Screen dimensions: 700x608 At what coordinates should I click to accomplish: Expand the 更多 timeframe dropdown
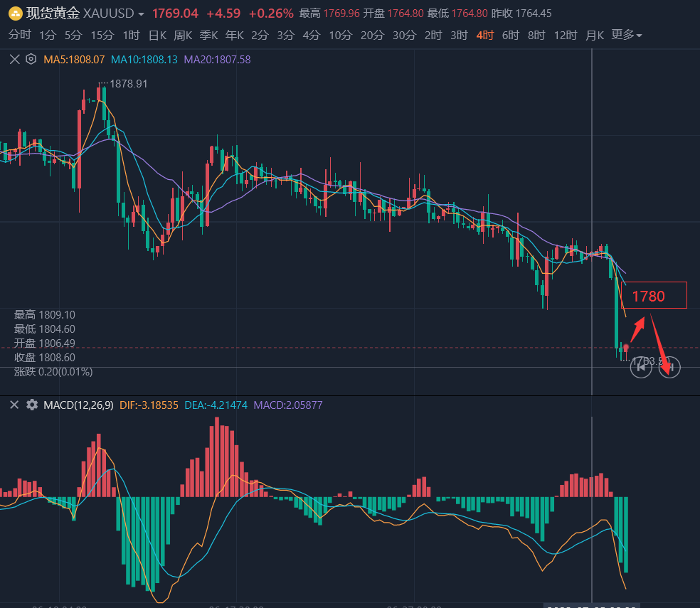[x=626, y=35]
